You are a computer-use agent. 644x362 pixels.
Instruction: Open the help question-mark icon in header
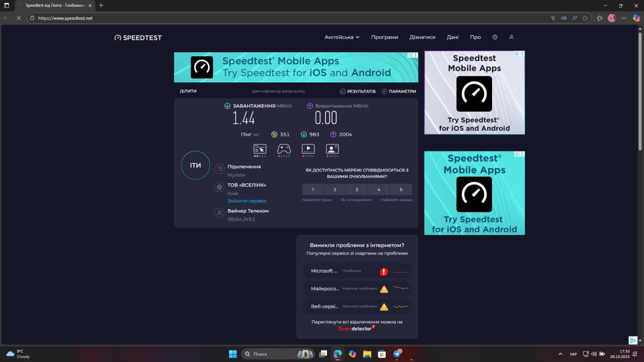tap(495, 37)
